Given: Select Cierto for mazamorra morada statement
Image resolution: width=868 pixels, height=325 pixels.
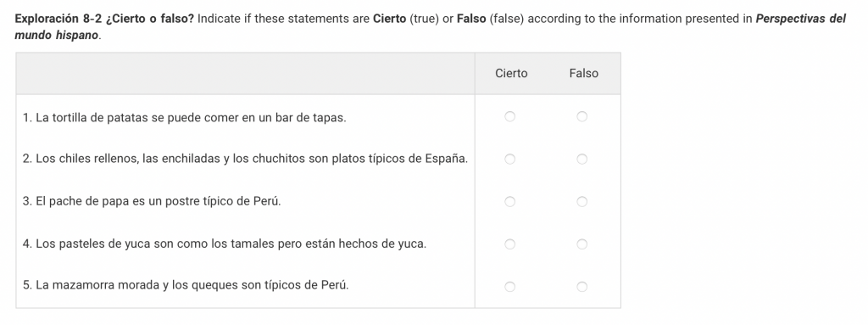Looking at the screenshot, I should point(509,287).
